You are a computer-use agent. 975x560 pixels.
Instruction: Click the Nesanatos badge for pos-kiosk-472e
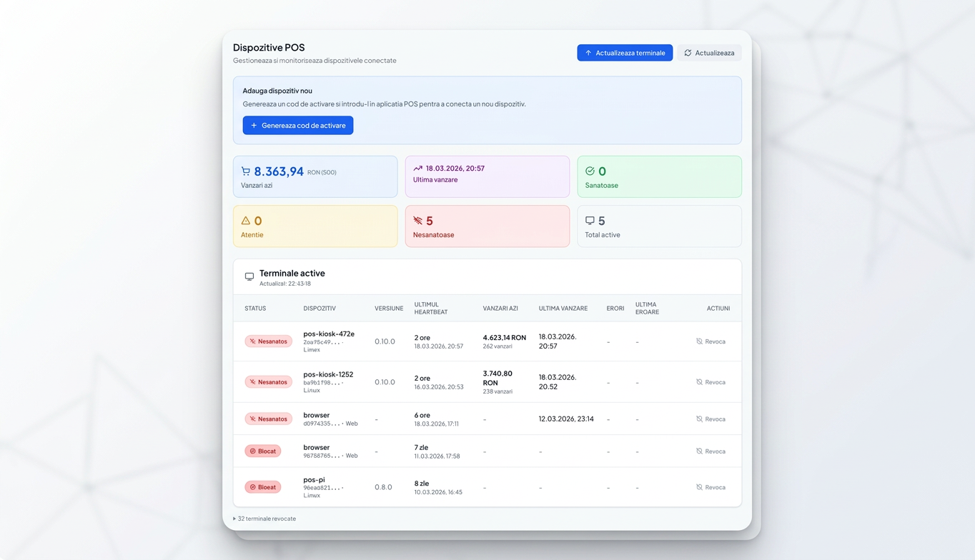click(269, 341)
